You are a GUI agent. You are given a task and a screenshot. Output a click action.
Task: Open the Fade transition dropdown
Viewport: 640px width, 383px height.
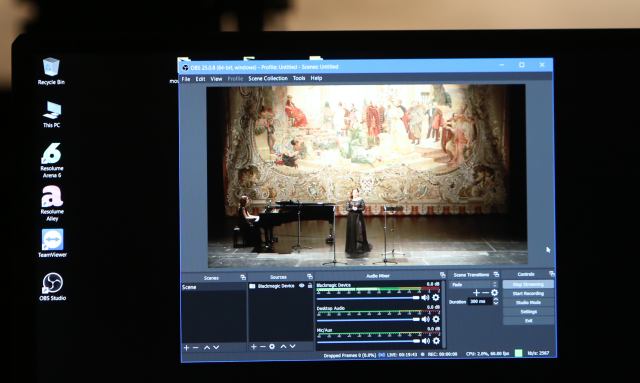pyautogui.click(x=474, y=284)
